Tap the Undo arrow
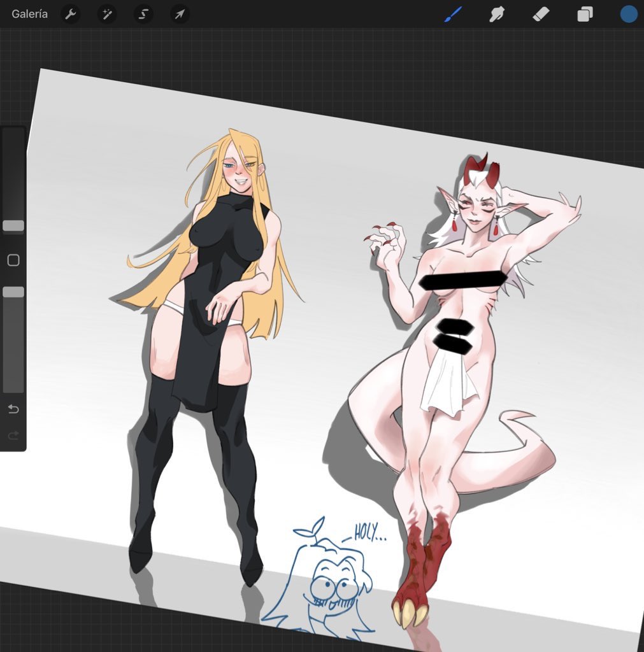This screenshot has height=652, width=644. coord(13,411)
